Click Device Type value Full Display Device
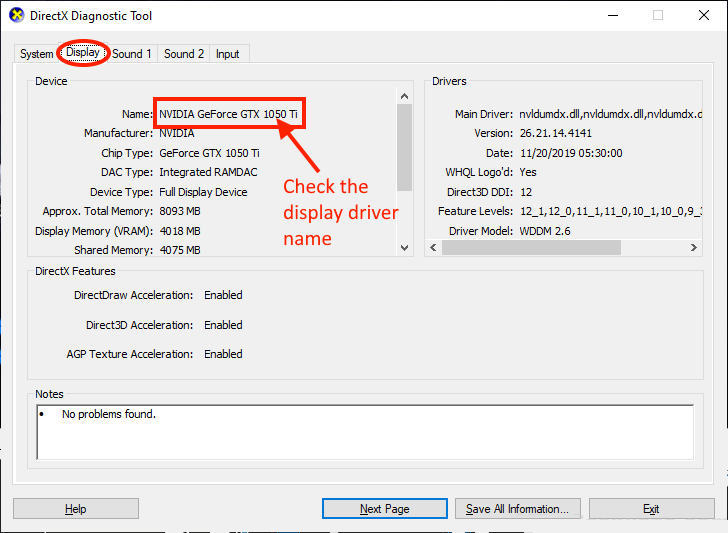728x533 pixels. point(203,192)
